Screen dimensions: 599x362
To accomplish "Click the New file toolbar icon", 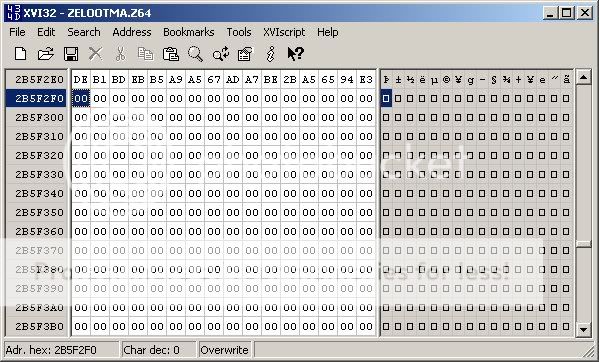I will (20, 54).
